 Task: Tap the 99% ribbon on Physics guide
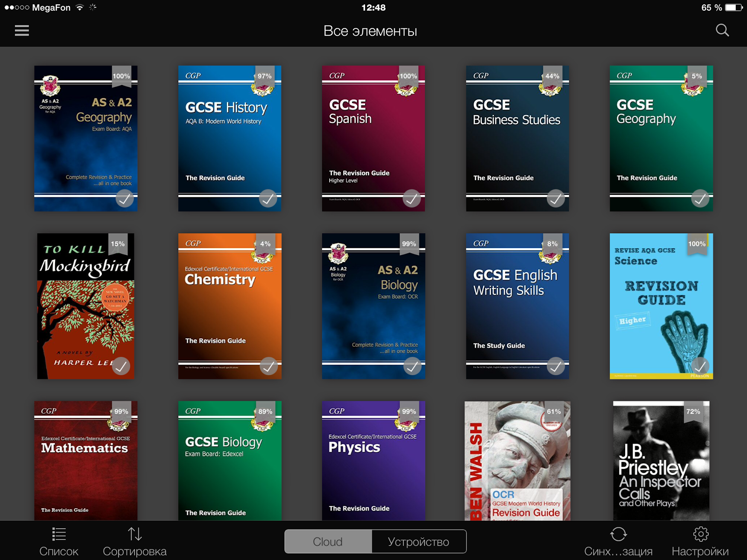[x=409, y=412]
